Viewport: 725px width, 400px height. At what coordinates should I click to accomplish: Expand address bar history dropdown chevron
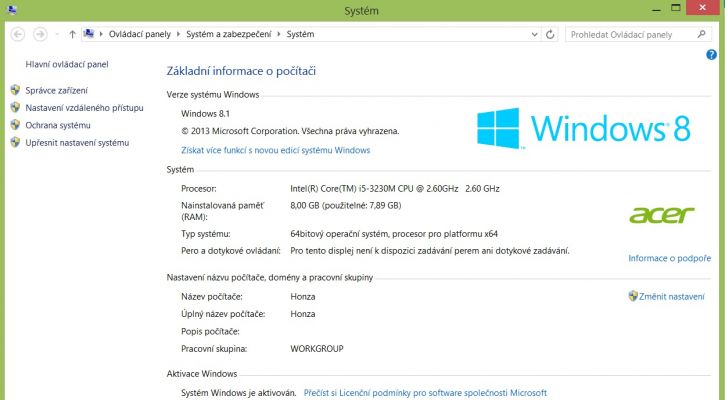click(535, 34)
